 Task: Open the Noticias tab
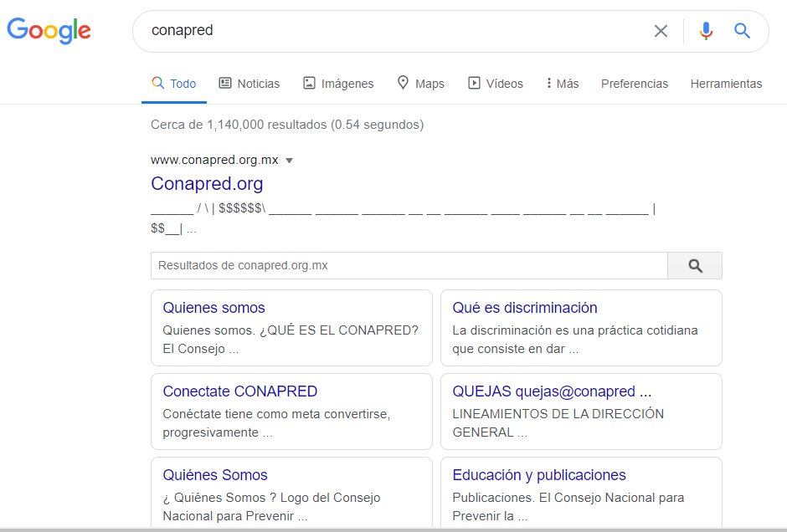pyautogui.click(x=249, y=84)
